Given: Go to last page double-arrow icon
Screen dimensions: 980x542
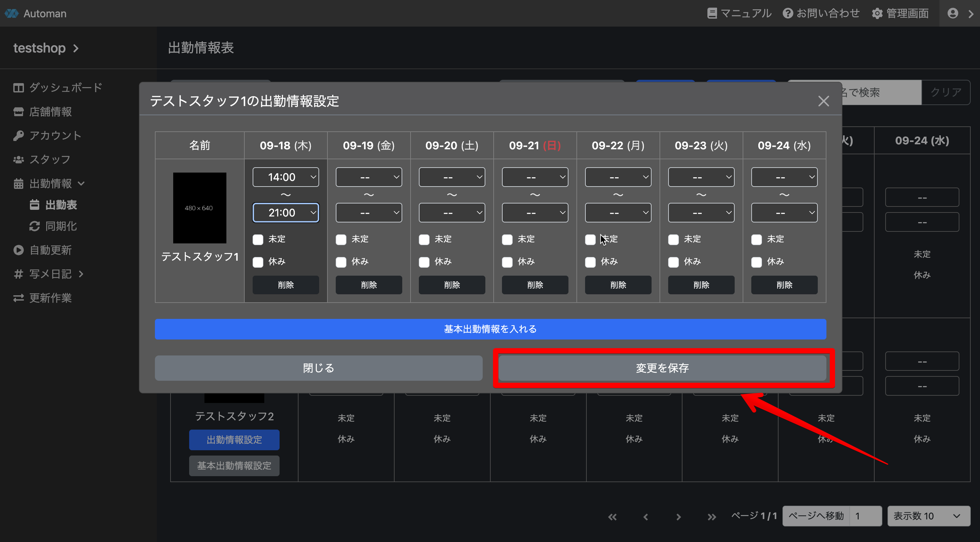Looking at the screenshot, I should tap(711, 516).
